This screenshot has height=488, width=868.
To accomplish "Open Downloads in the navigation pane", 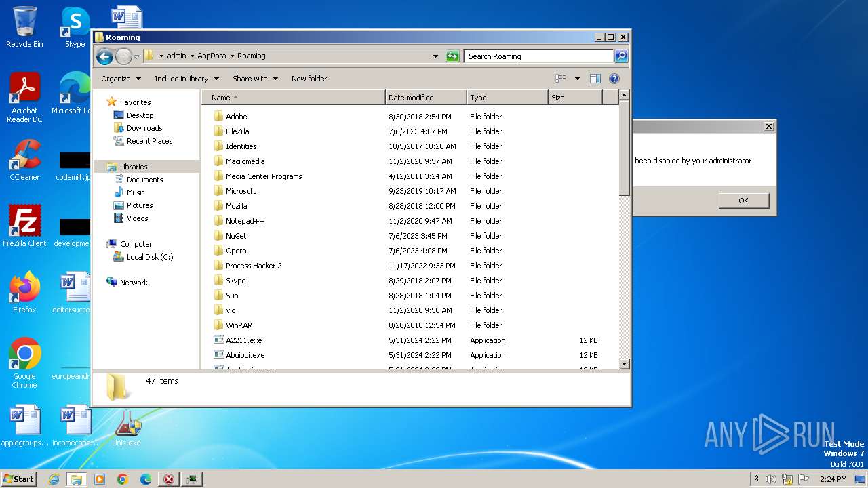I will pyautogui.click(x=144, y=128).
